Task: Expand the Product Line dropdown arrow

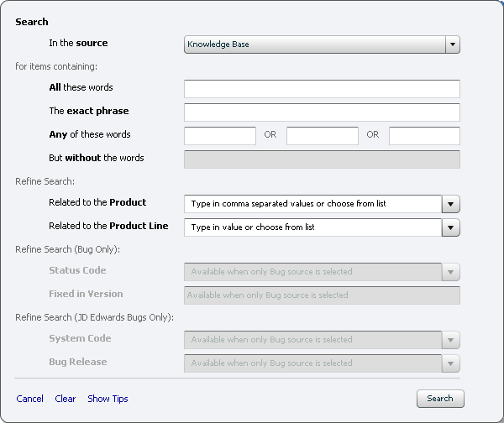Action: [452, 227]
